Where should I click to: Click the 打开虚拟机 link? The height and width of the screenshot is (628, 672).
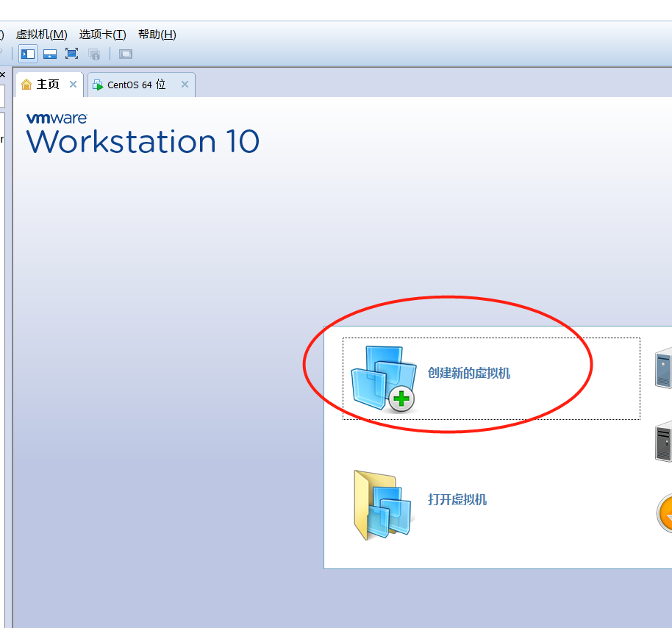(457, 499)
